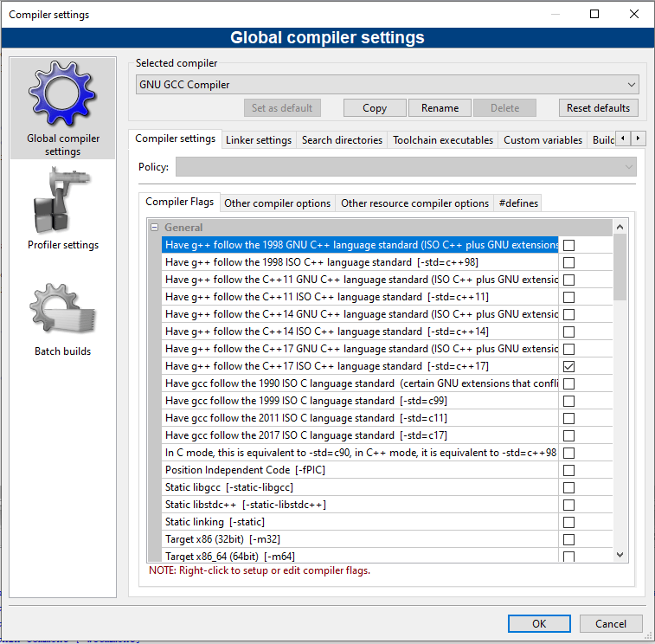Open Global compiler settings gear icon
This screenshot has width=655, height=644.
(x=62, y=94)
